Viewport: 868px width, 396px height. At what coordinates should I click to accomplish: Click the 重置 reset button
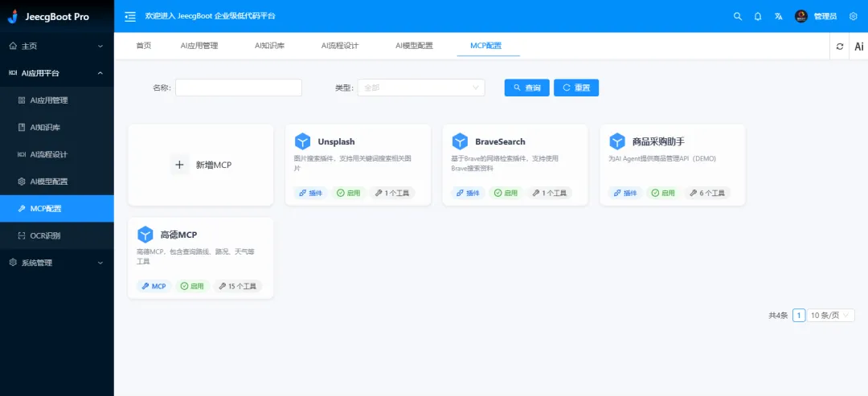tap(576, 88)
